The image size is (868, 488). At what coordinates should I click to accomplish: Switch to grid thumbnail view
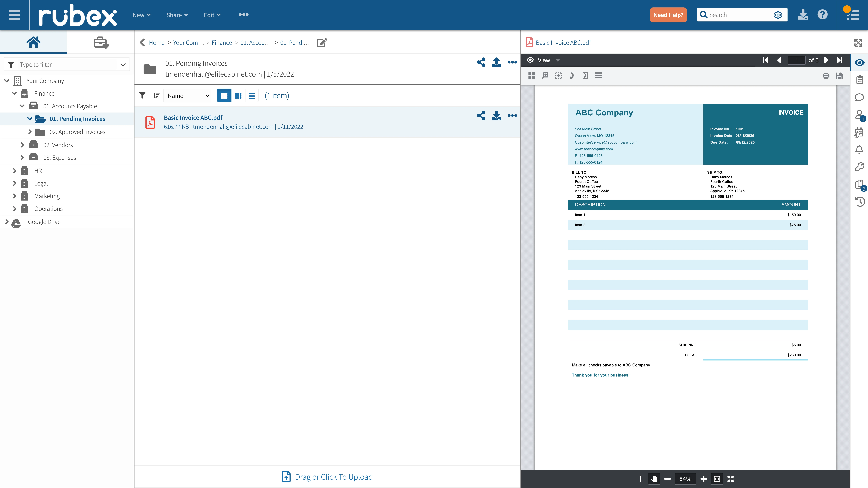click(238, 96)
